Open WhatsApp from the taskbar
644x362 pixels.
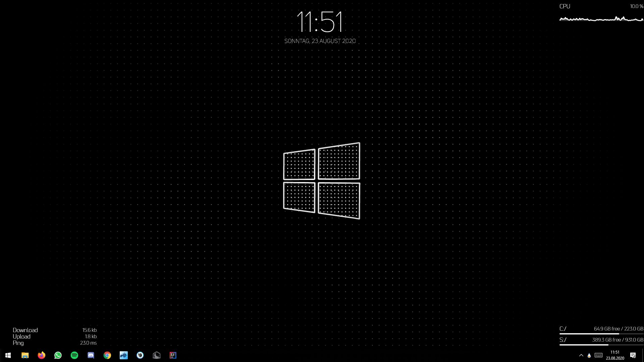pos(58,355)
